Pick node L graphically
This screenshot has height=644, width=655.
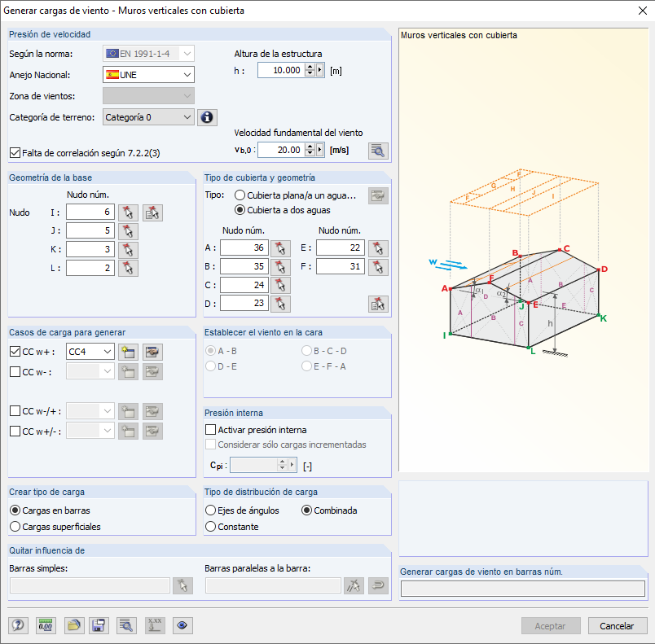click(x=128, y=268)
